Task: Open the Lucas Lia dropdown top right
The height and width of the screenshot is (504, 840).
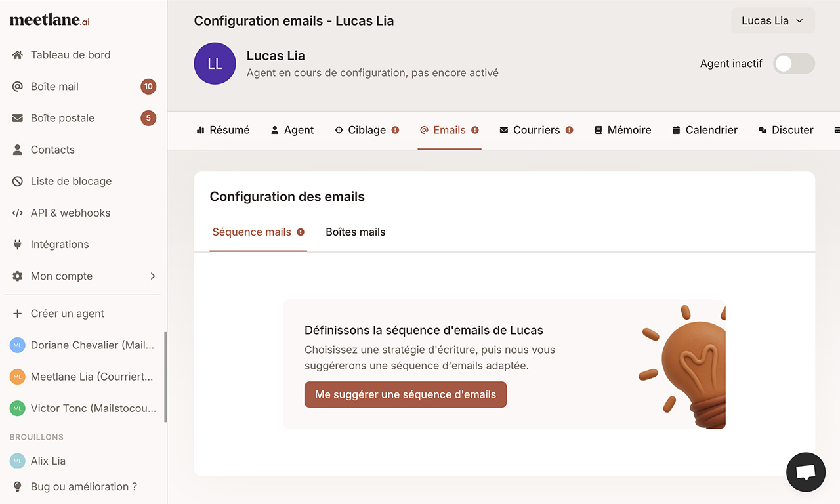Action: pos(772,20)
